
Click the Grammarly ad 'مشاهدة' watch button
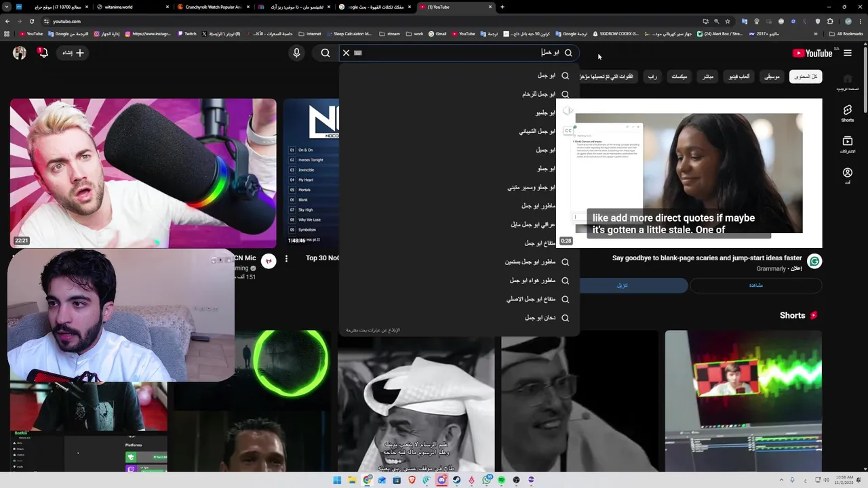pyautogui.click(x=755, y=285)
